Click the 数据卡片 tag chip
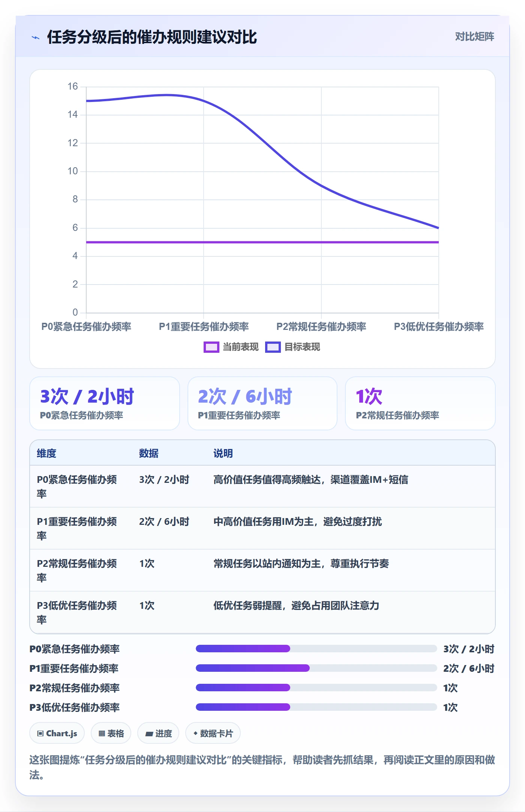The width and height of the screenshot is (525, 812). [x=213, y=733]
